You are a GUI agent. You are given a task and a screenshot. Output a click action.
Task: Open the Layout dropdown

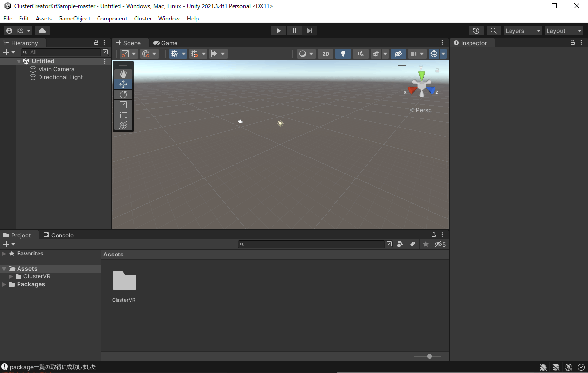coord(564,31)
